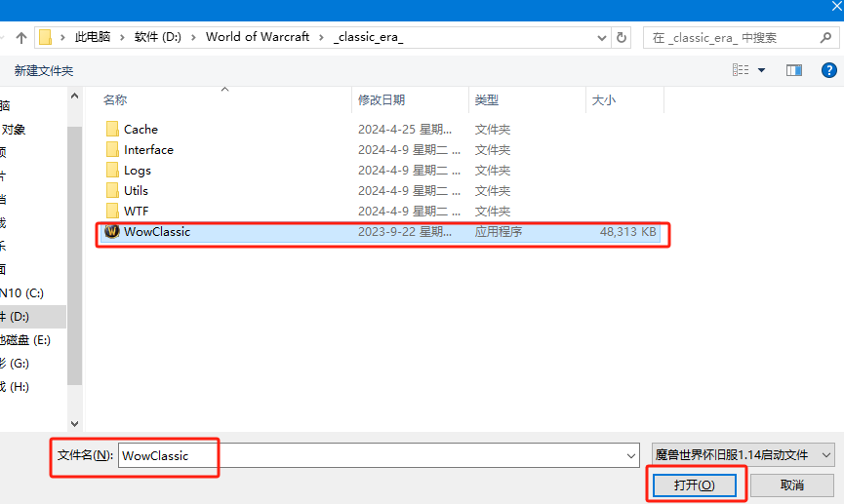
Task: Select (E:) disk in navigation pane
Action: (x=25, y=340)
